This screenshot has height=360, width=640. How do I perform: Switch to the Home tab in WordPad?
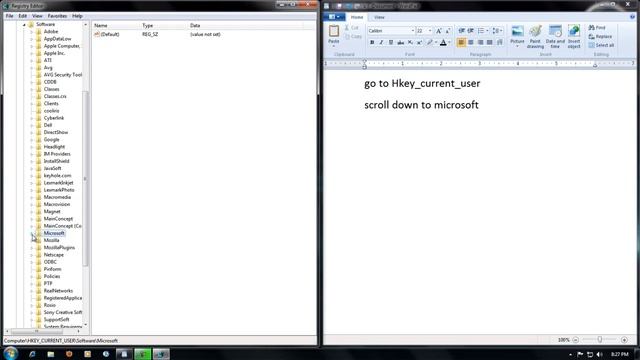coord(357,17)
